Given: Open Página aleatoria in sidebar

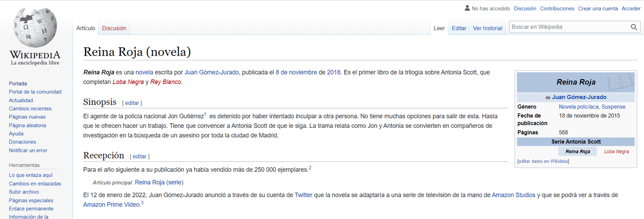Looking at the screenshot, I should (27, 126).
